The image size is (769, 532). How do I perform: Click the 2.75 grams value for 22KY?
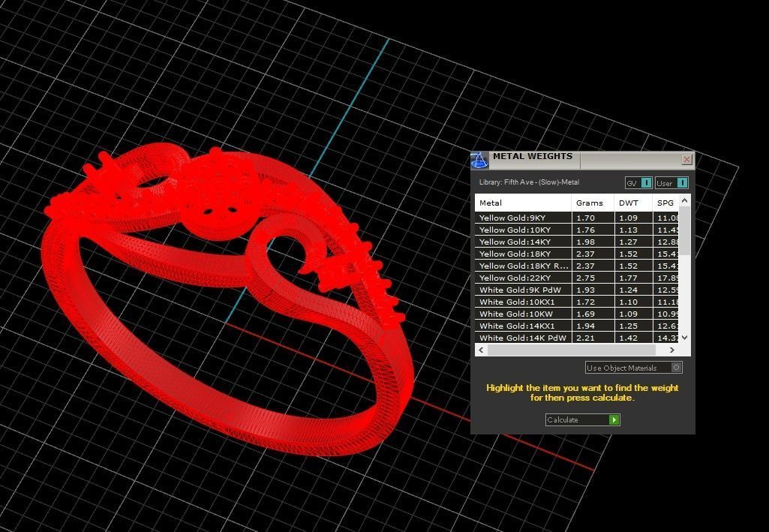pyautogui.click(x=586, y=278)
